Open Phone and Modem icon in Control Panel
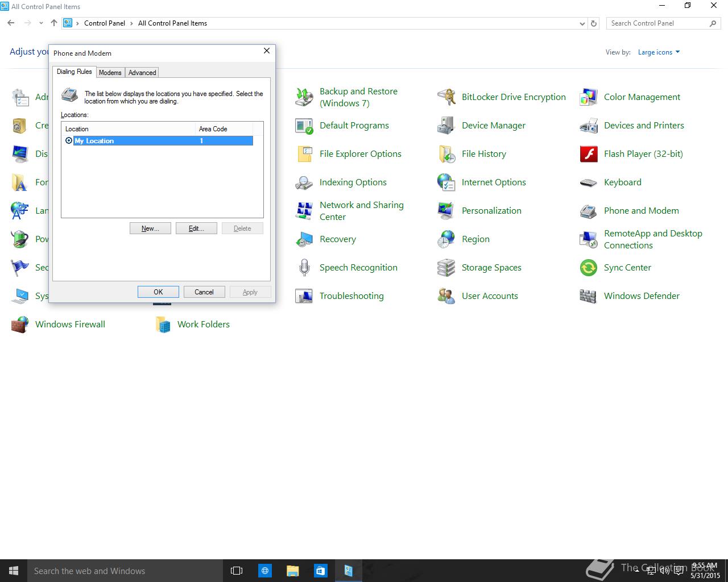This screenshot has width=728, height=582. (589, 211)
